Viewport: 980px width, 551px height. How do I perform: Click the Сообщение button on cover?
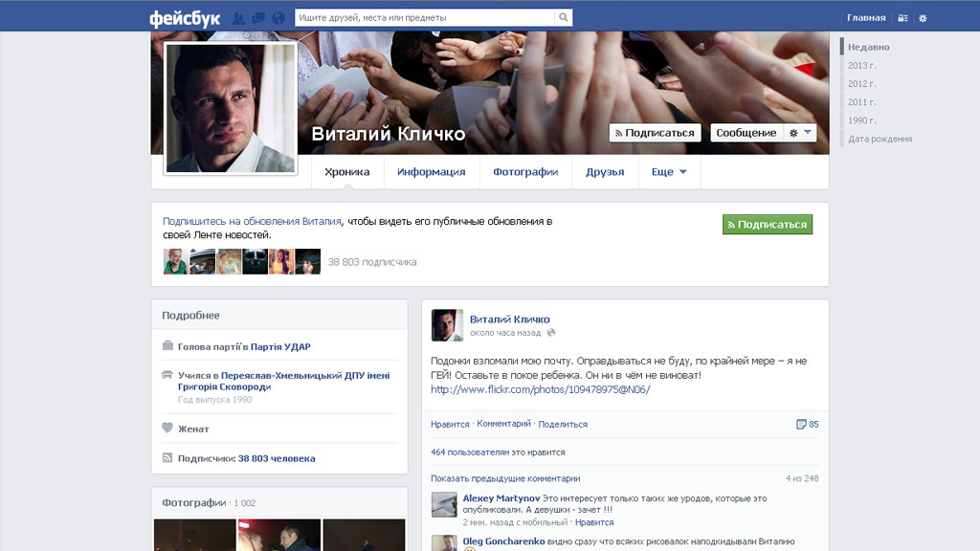(x=746, y=133)
